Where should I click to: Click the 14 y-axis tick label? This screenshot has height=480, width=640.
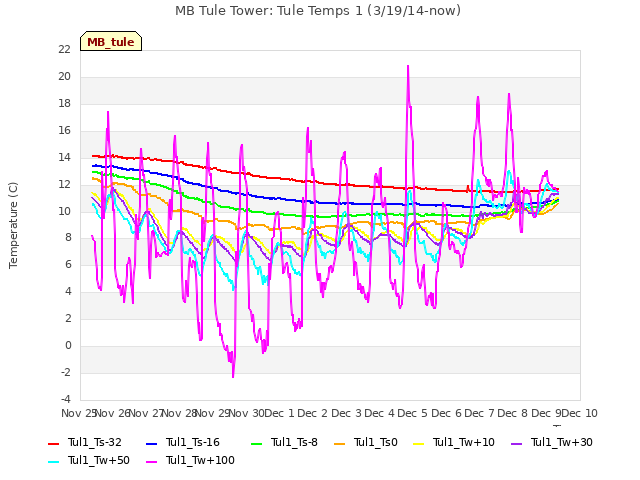coord(64,157)
